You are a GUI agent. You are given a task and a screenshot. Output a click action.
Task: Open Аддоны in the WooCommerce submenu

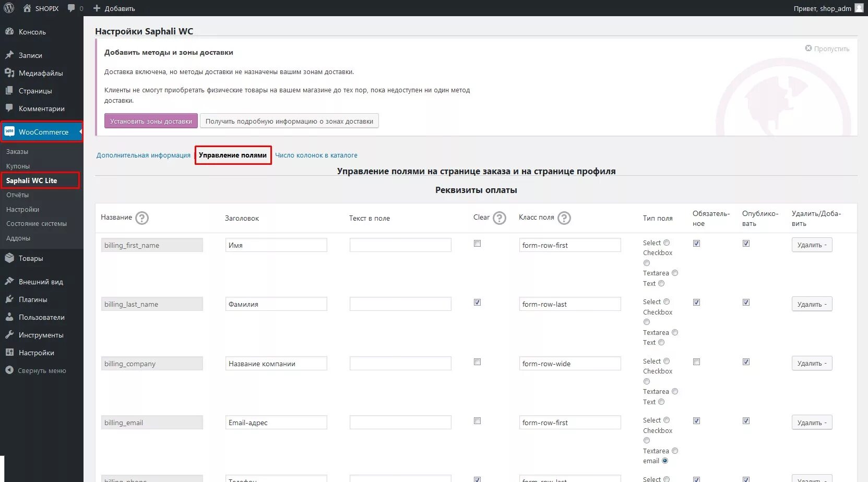18,238
